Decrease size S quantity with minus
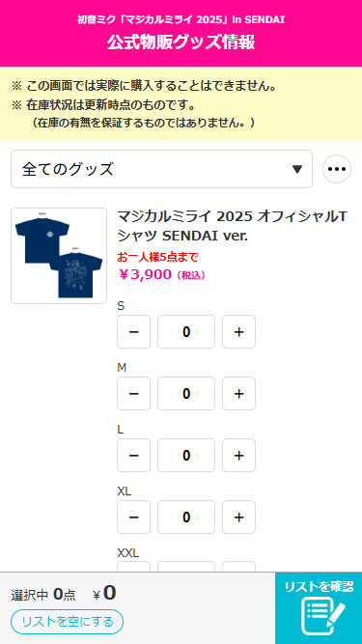 coord(133,331)
